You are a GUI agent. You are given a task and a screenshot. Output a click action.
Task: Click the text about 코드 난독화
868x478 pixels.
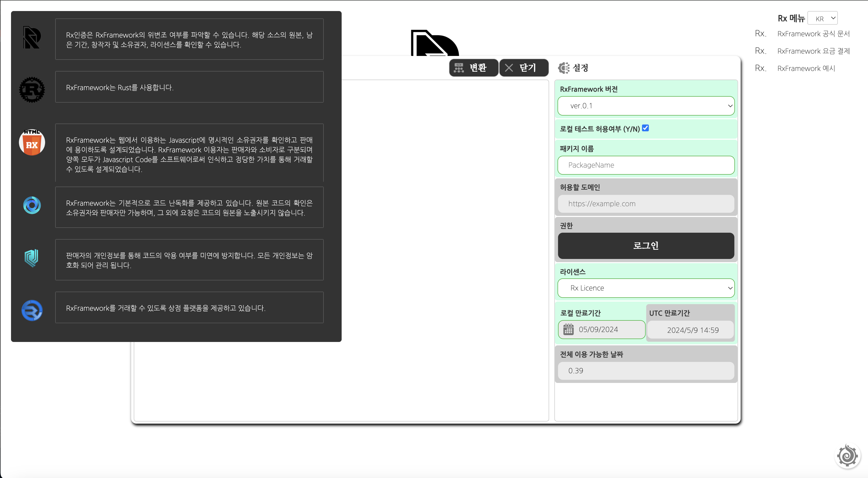coord(189,208)
